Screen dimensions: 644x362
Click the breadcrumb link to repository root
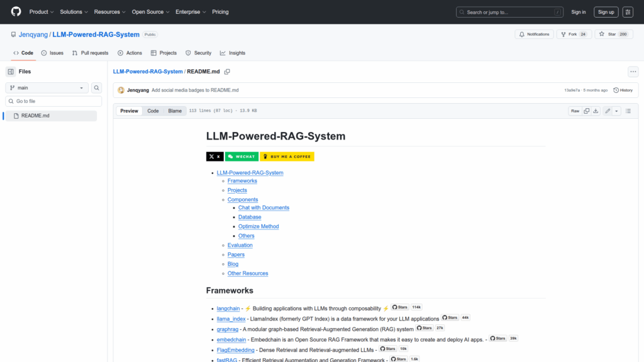click(148, 72)
